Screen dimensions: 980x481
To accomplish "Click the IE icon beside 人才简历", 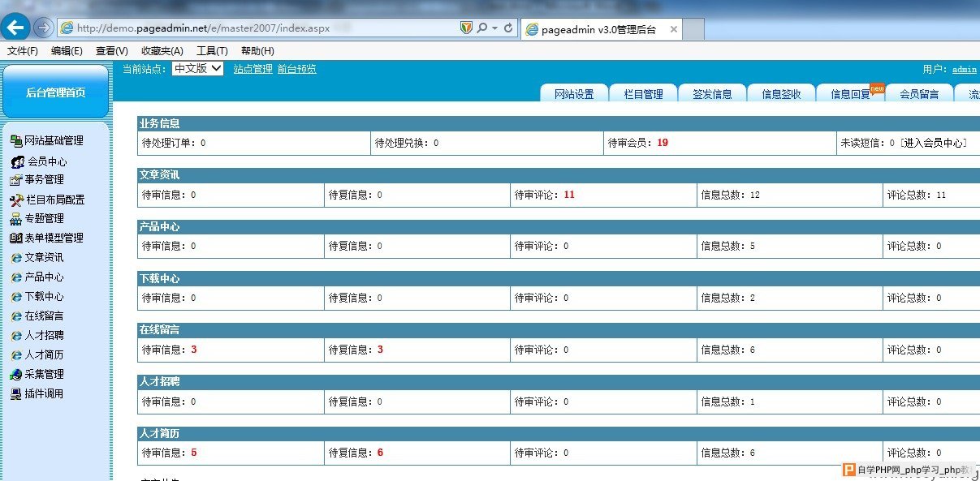I will point(16,355).
